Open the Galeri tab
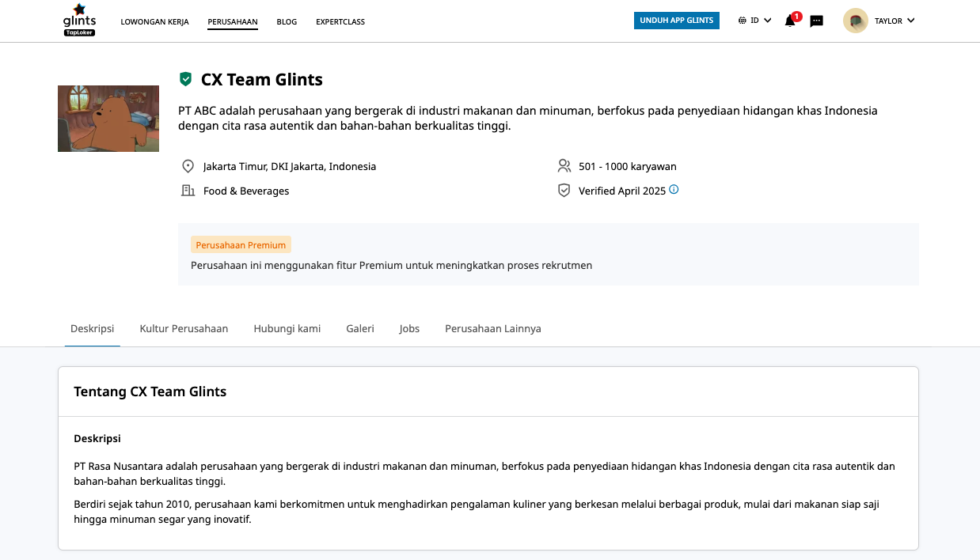 [360, 328]
